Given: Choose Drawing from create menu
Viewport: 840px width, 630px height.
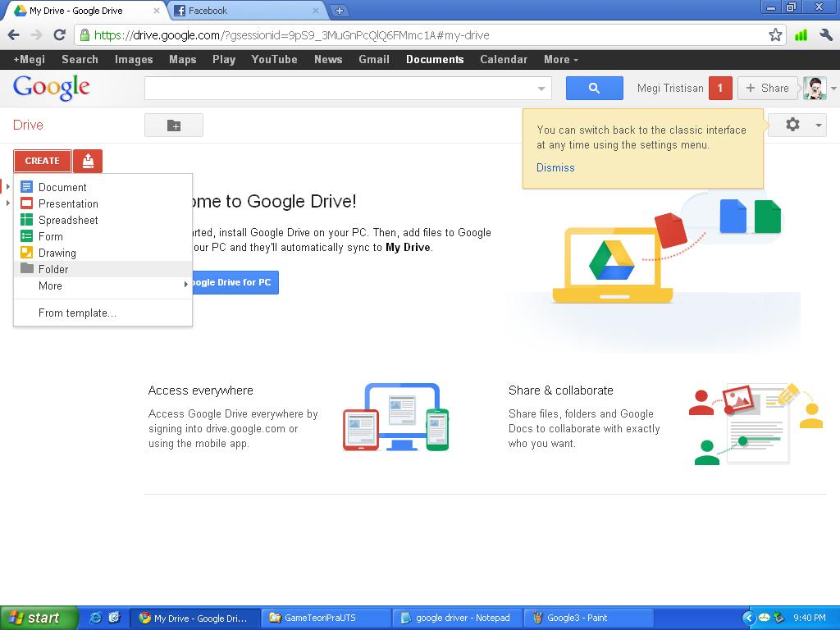Looking at the screenshot, I should 103,253.
